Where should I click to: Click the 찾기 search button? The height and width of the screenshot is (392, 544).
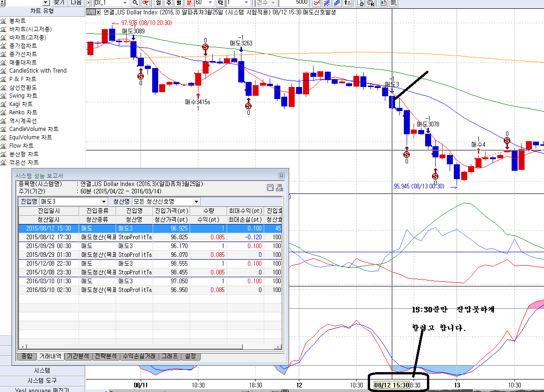tap(59, 2)
